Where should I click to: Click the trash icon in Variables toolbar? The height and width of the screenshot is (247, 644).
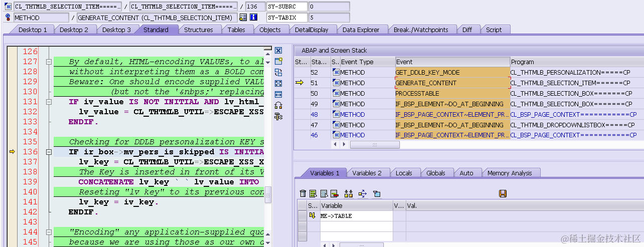tap(302, 193)
